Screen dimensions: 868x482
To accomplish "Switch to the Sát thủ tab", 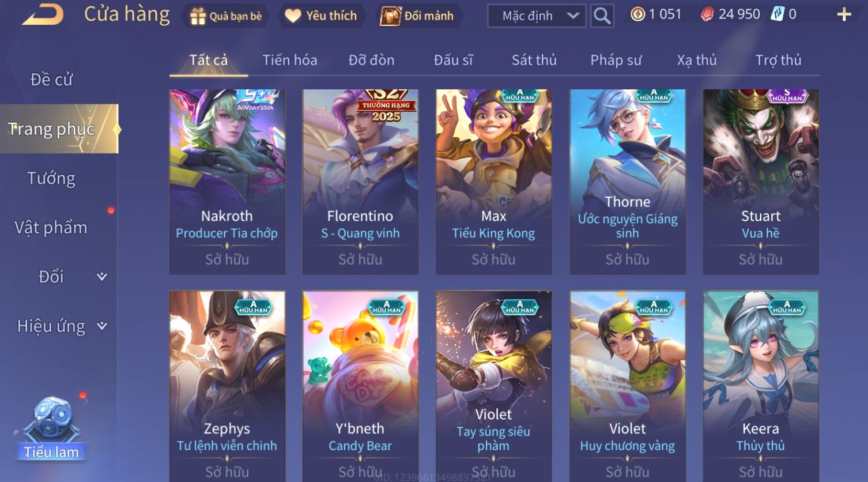I will click(534, 60).
